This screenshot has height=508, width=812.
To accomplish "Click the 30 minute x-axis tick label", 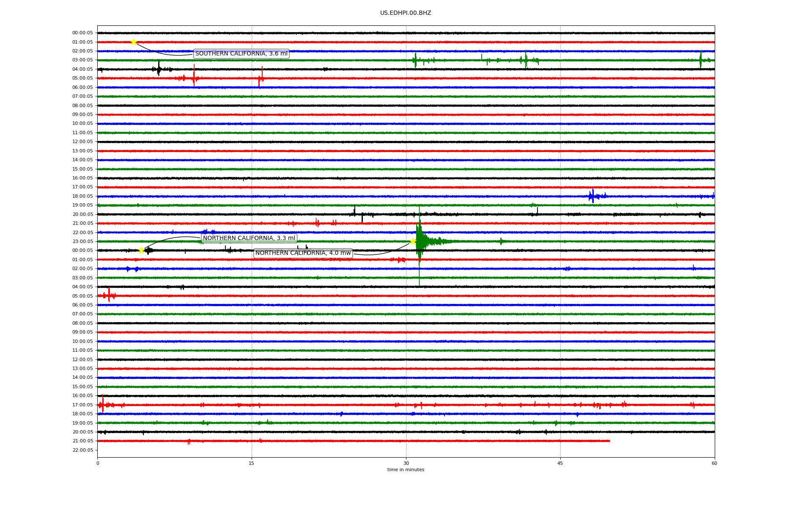I will tap(406, 463).
